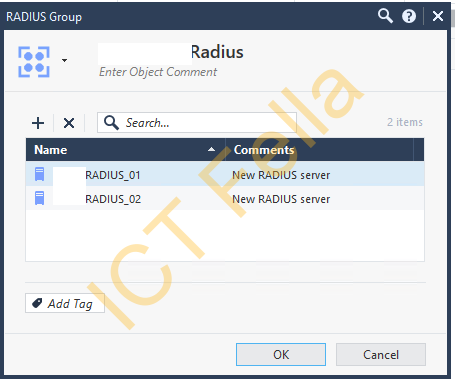Open the help question mark icon
Viewport: 455px width, 381px height.
[x=409, y=16]
